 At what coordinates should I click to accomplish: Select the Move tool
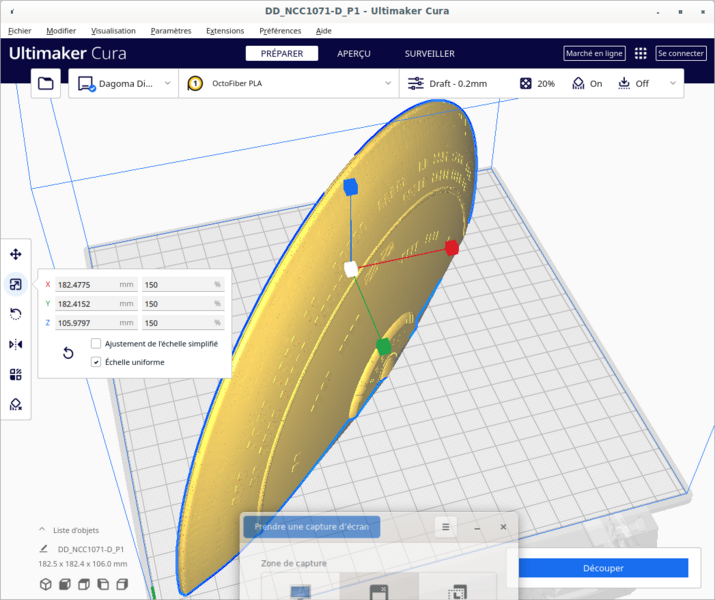16,254
